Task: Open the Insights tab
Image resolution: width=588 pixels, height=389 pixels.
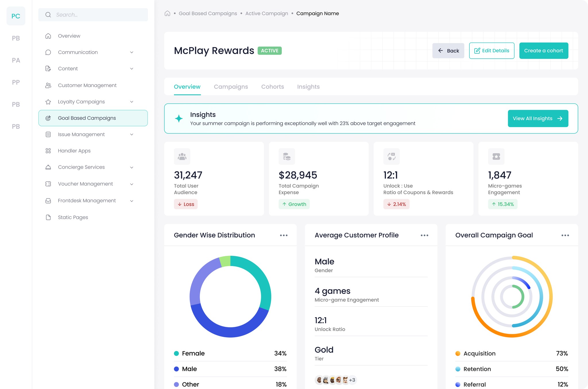Action: point(308,87)
